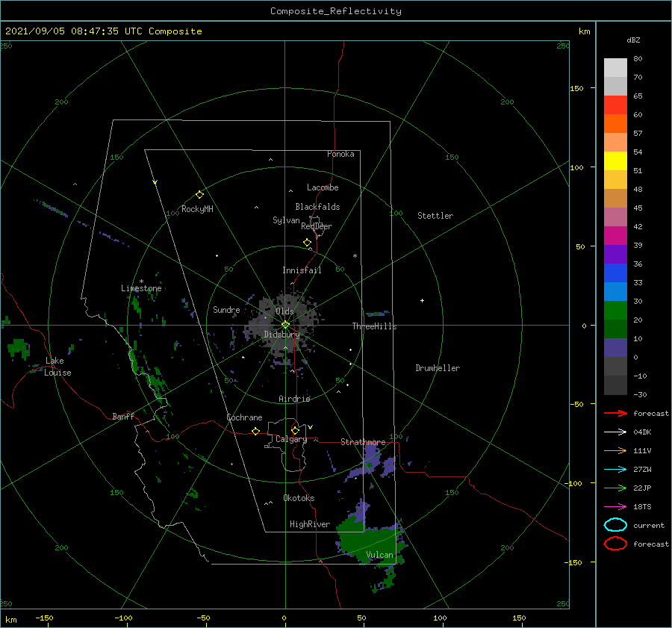Pick the bright yellow 51-54 dBZ swatch
Viewport: 672px width, 628px height.
click(x=615, y=161)
